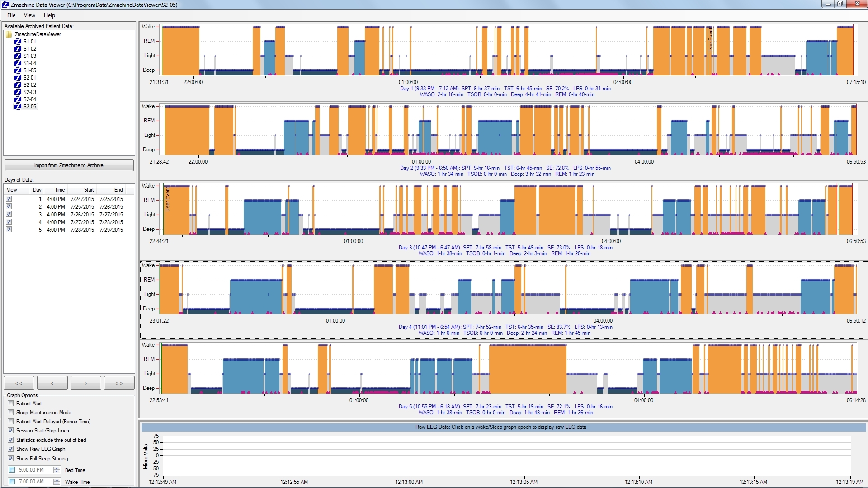The width and height of the screenshot is (868, 488).
Task: Open the File menu
Action: click(11, 15)
